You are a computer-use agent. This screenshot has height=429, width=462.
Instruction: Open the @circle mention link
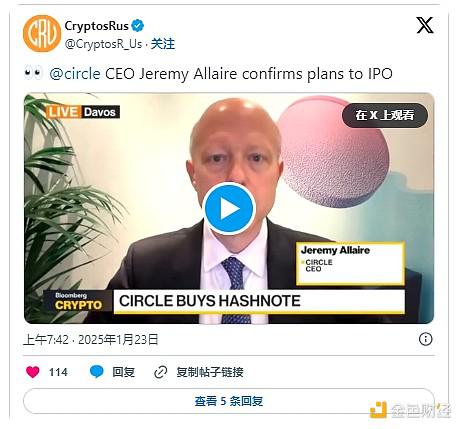click(75, 74)
